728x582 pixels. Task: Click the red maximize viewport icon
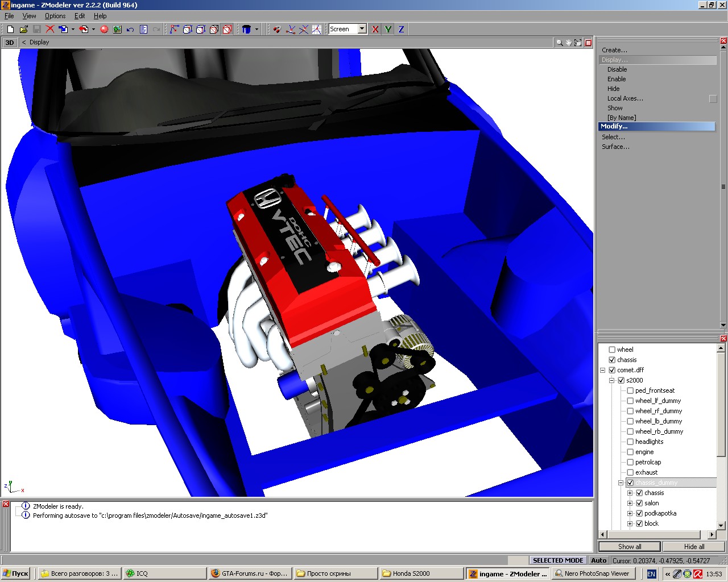(x=589, y=43)
